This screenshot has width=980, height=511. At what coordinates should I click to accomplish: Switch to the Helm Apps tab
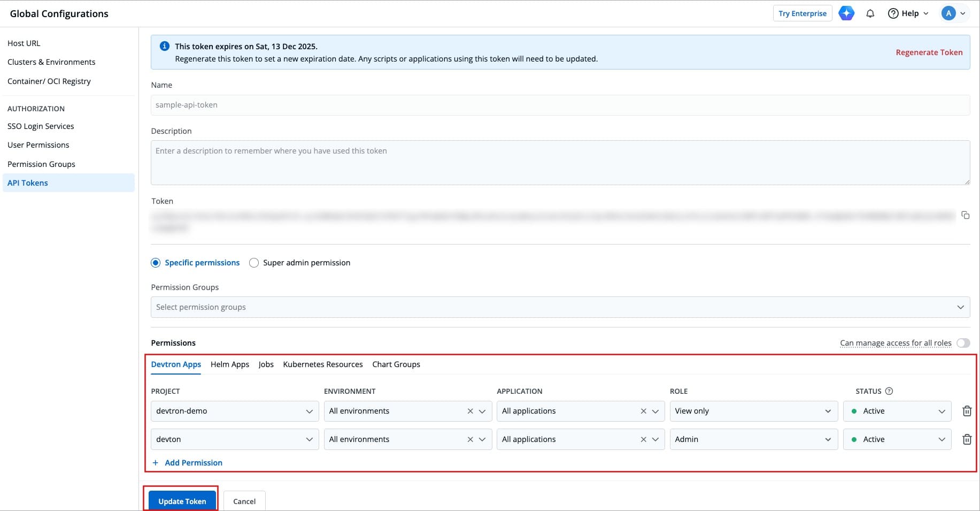(230, 364)
